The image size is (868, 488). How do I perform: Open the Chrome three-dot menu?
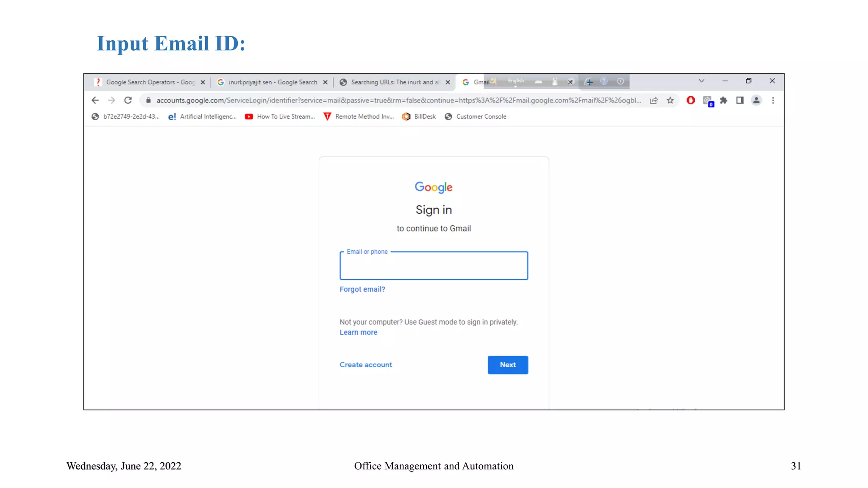click(773, 100)
